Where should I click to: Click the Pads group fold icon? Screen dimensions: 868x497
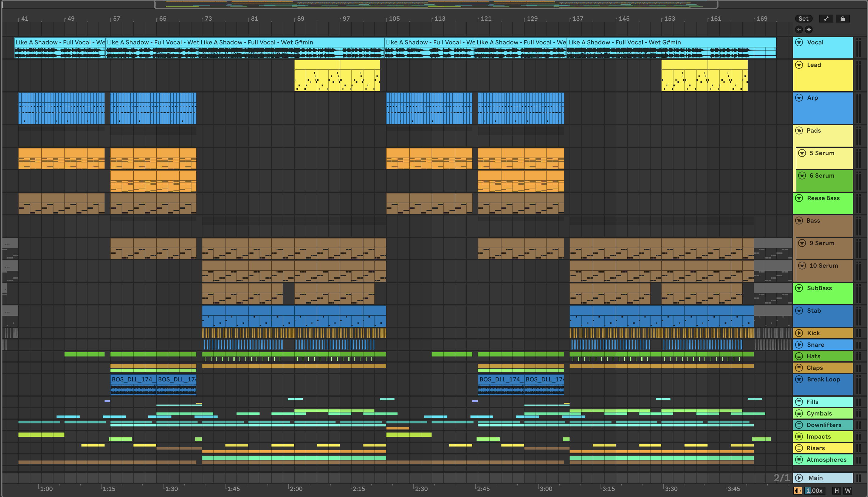(x=799, y=131)
